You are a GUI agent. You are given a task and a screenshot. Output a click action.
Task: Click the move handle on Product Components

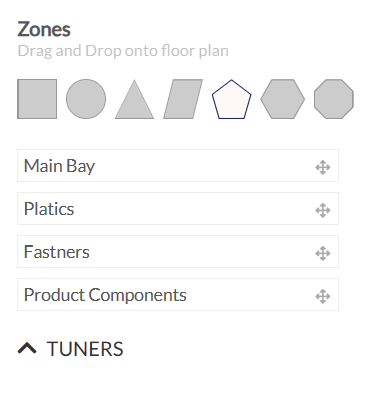coord(323,296)
